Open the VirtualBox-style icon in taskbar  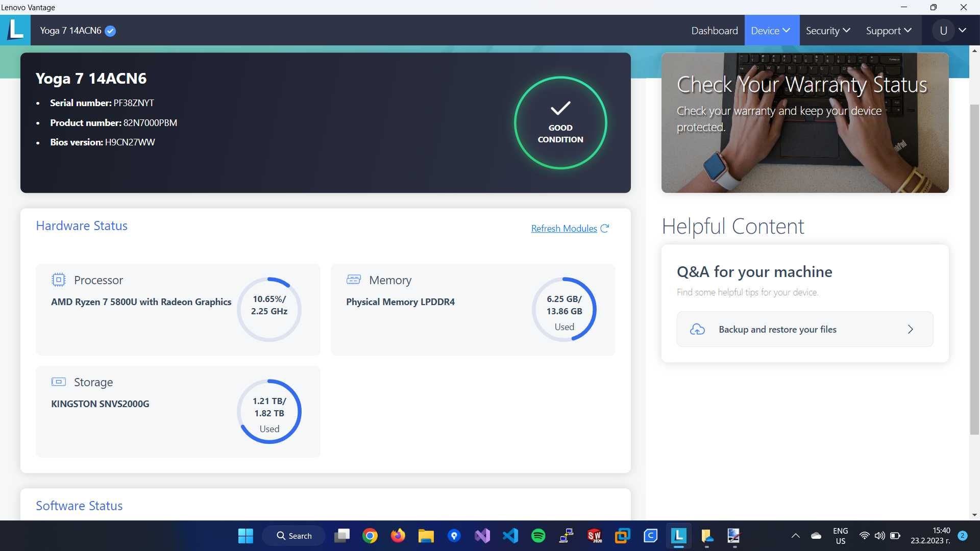623,536
